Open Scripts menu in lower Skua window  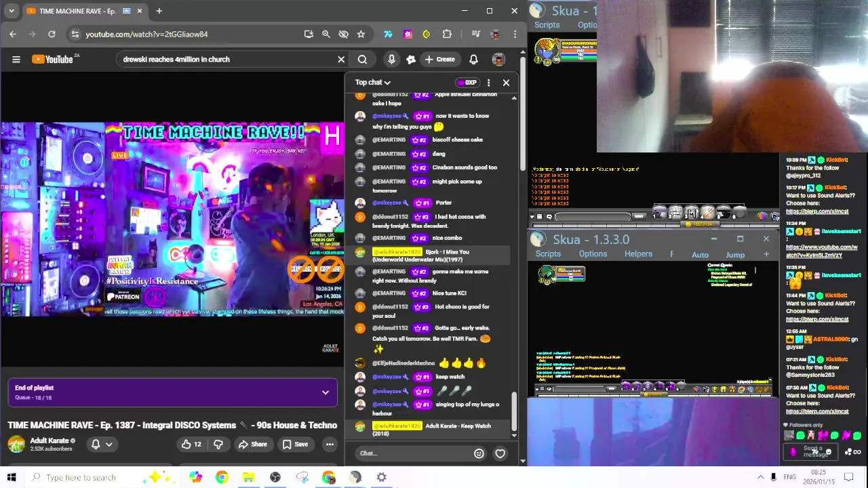pos(548,254)
